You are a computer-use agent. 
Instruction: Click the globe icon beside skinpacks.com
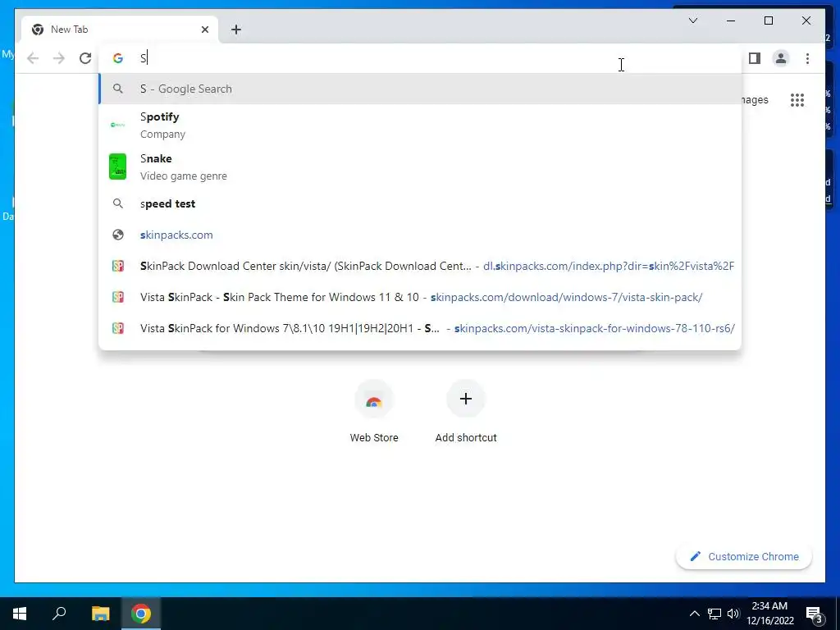point(118,235)
